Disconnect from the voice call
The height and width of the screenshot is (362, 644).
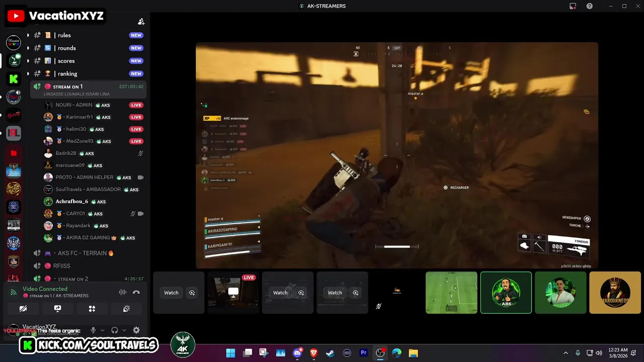tap(136, 292)
